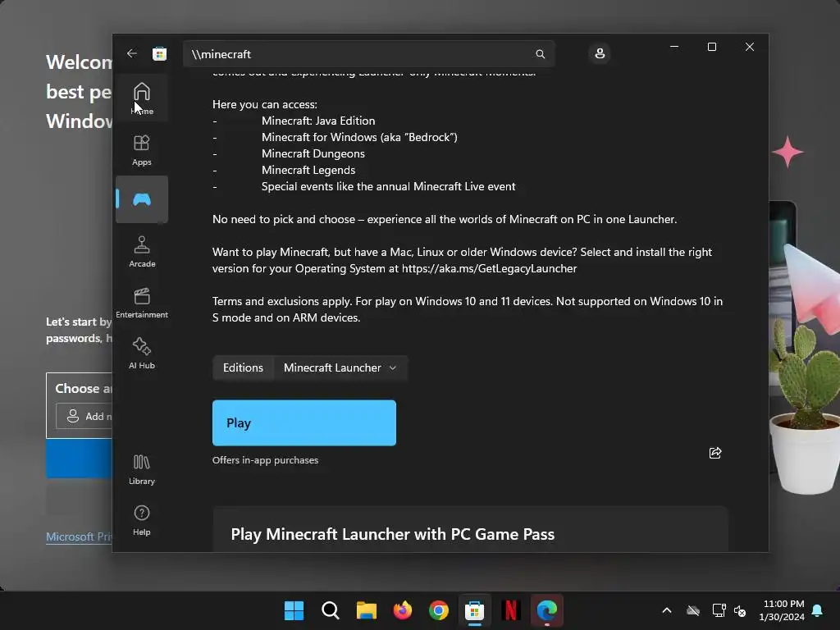Click the https://aka.ms/GetLegacyLauncher text
The image size is (840, 630).
coord(489,268)
